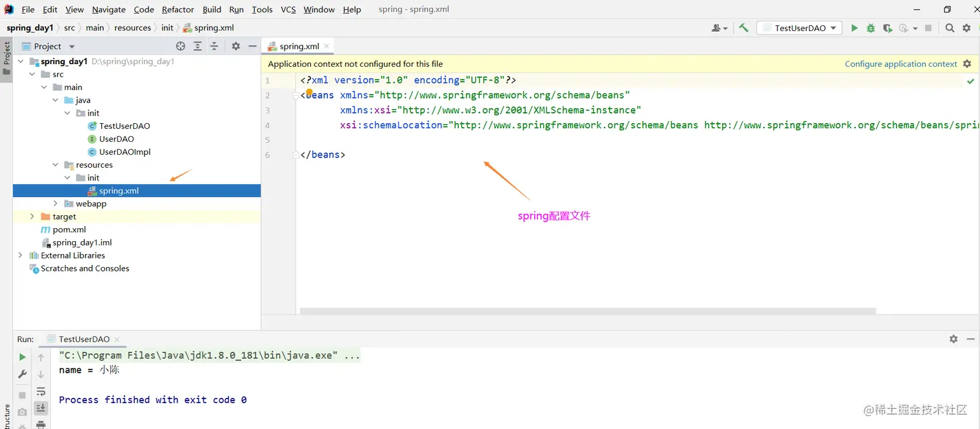Image resolution: width=980 pixels, height=429 pixels.
Task: Click the Run panel stop icon
Action: tap(23, 395)
